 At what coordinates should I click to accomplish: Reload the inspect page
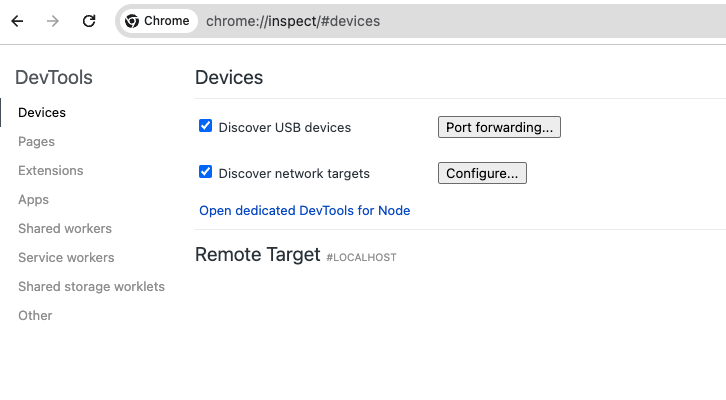(89, 21)
